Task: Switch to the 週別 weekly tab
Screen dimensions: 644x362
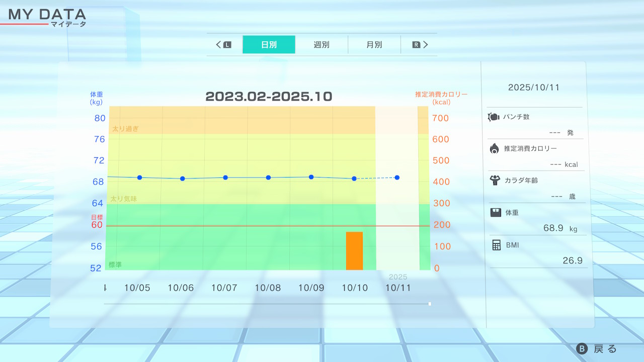Action: tap(321, 45)
